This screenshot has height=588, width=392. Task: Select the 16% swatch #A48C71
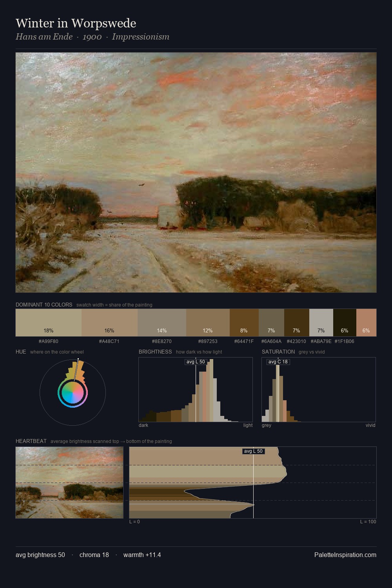click(x=109, y=323)
